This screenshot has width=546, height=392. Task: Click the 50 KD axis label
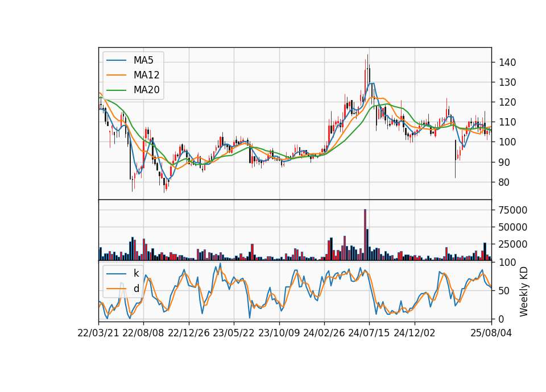coord(504,291)
